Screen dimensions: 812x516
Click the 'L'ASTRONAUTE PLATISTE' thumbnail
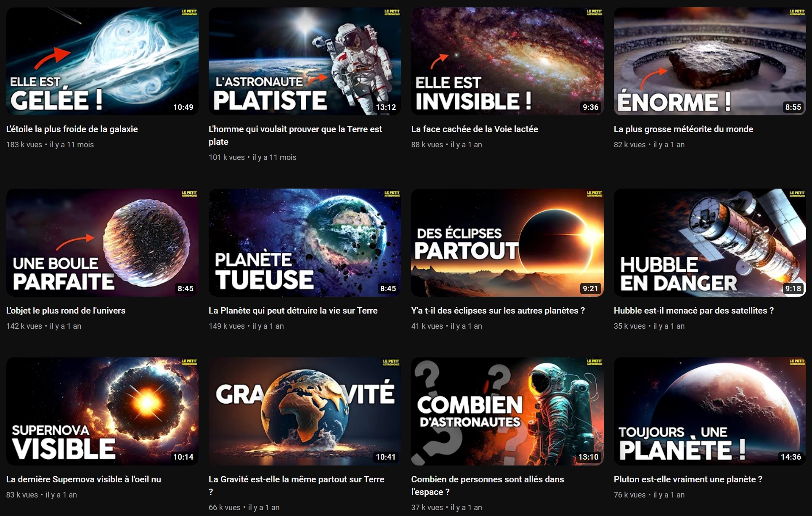coord(305,61)
